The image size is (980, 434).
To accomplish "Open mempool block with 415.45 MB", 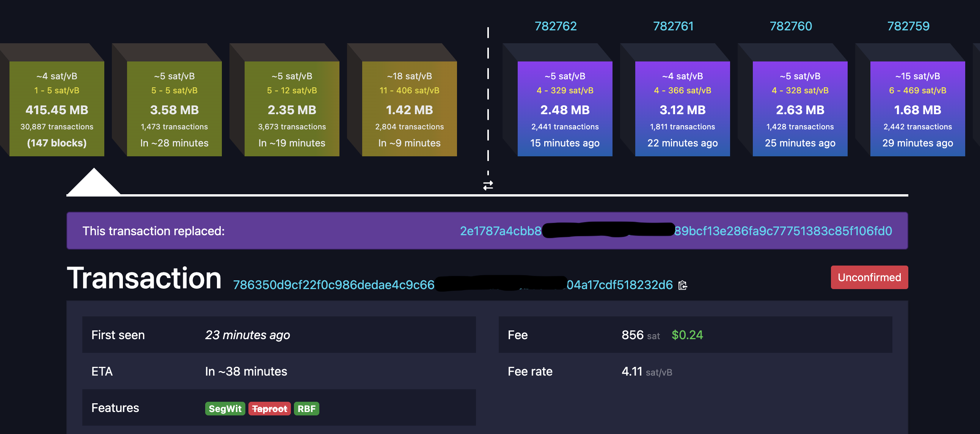I will tap(57, 109).
